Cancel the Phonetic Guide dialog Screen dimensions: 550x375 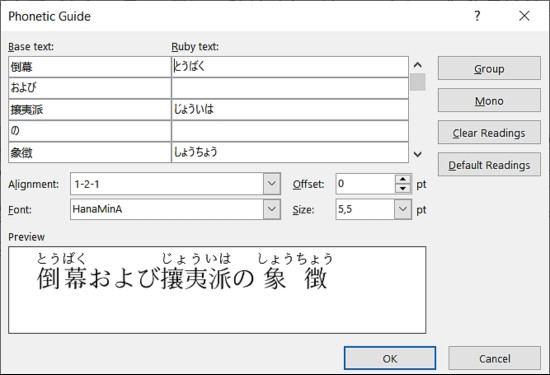(x=494, y=358)
